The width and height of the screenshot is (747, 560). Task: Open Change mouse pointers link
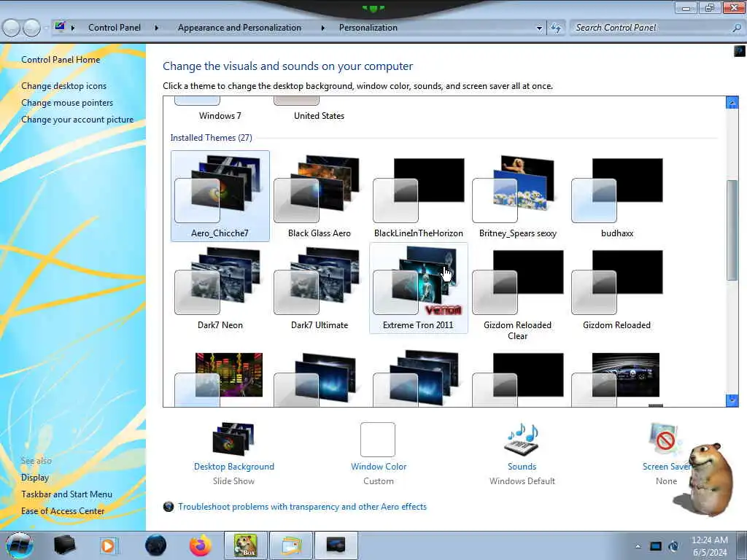click(x=67, y=102)
